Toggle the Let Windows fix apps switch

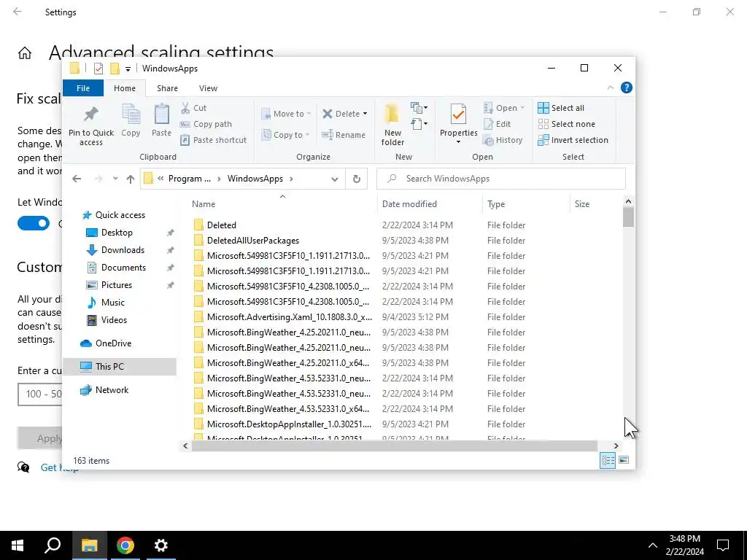click(x=34, y=223)
